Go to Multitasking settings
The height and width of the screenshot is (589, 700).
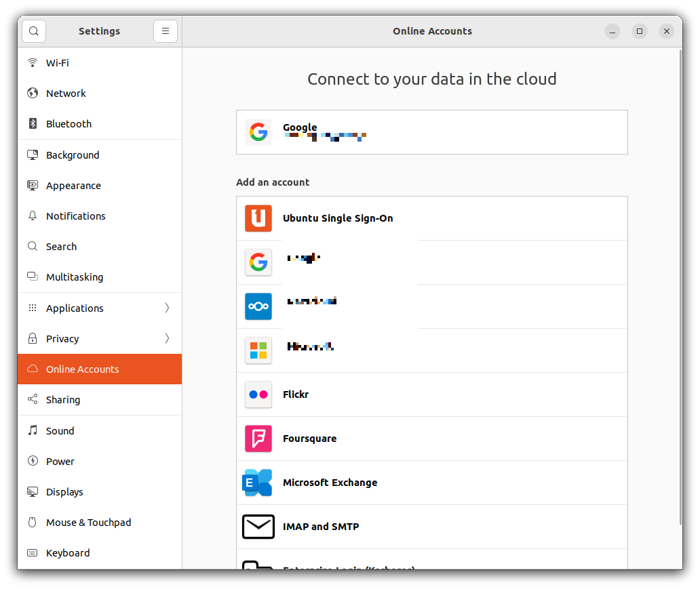click(100, 277)
